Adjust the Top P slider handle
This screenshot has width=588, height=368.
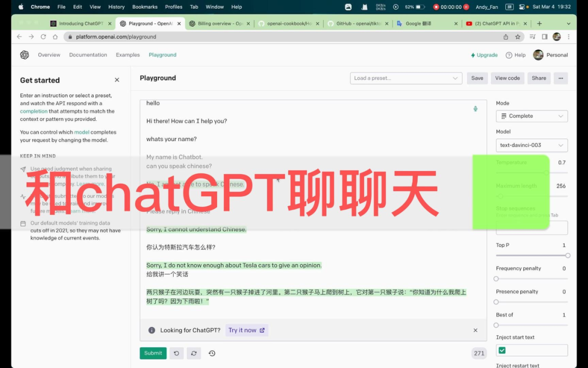click(567, 255)
